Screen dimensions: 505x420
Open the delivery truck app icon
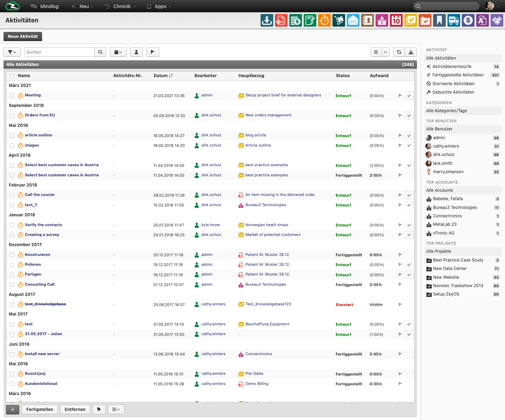click(454, 20)
